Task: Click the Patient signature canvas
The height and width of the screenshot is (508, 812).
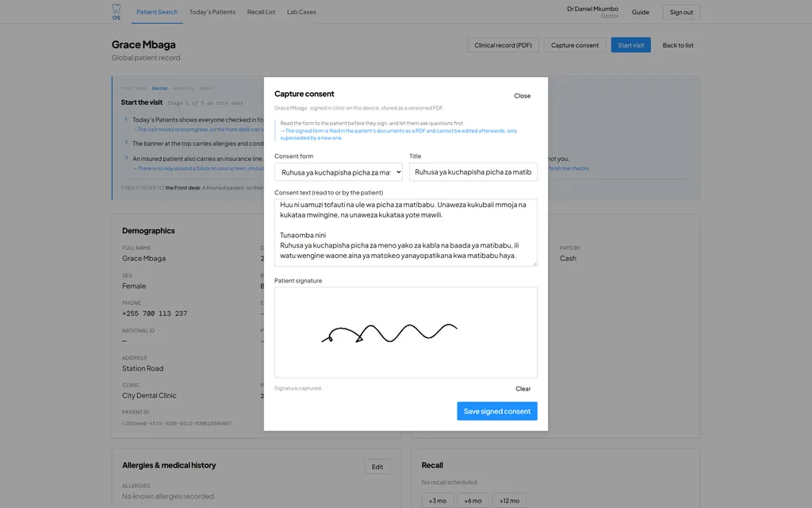Action: [405, 333]
